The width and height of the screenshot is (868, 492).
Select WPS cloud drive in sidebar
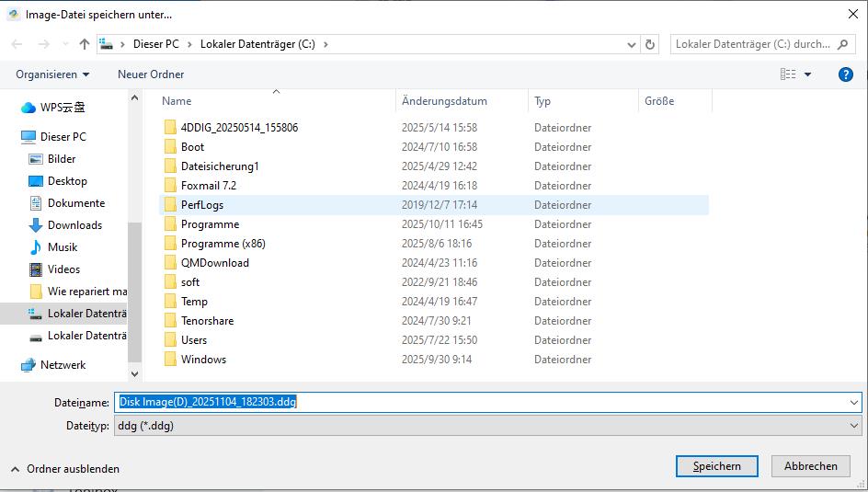63,108
